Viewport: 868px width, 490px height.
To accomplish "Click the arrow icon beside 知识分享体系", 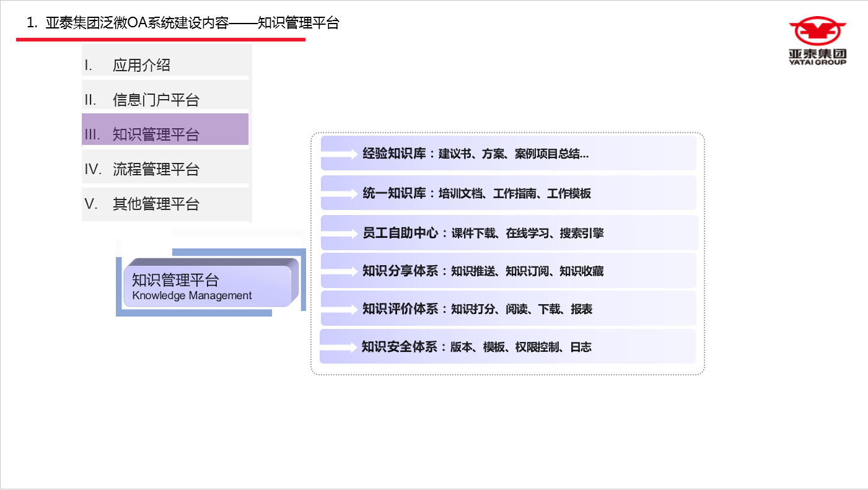I will point(340,271).
